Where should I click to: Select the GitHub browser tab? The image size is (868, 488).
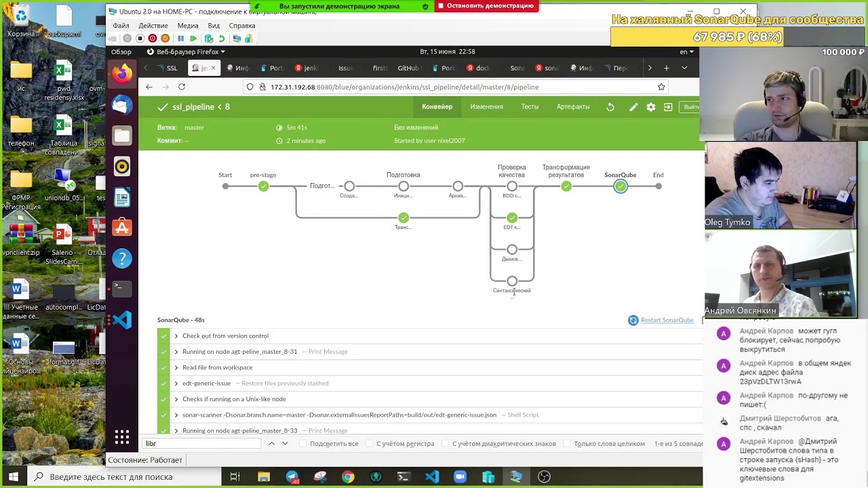[x=409, y=68]
